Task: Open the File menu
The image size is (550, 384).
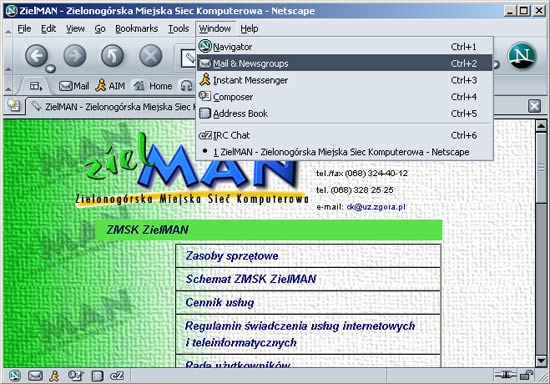Action: [x=24, y=28]
